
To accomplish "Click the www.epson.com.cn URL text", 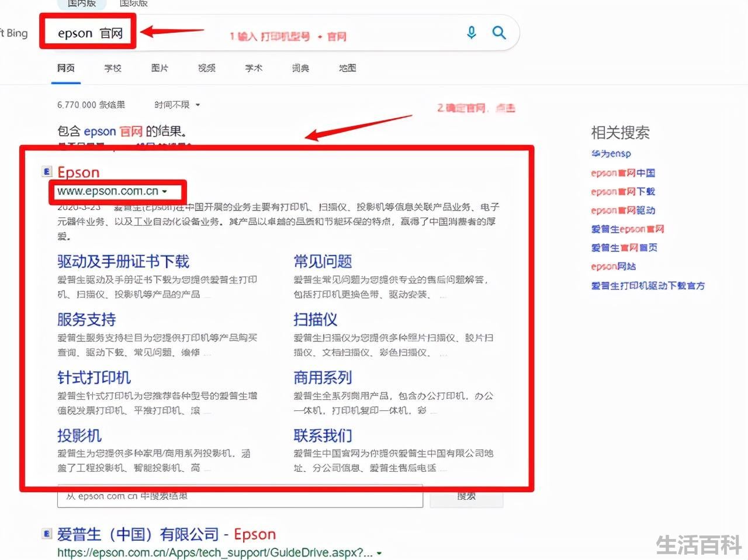I will pyautogui.click(x=108, y=191).
